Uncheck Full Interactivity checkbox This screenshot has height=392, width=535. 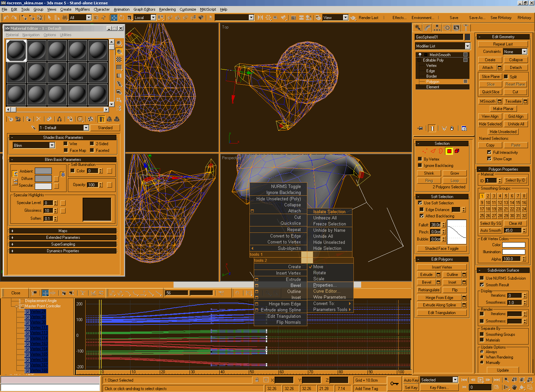tap(489, 152)
